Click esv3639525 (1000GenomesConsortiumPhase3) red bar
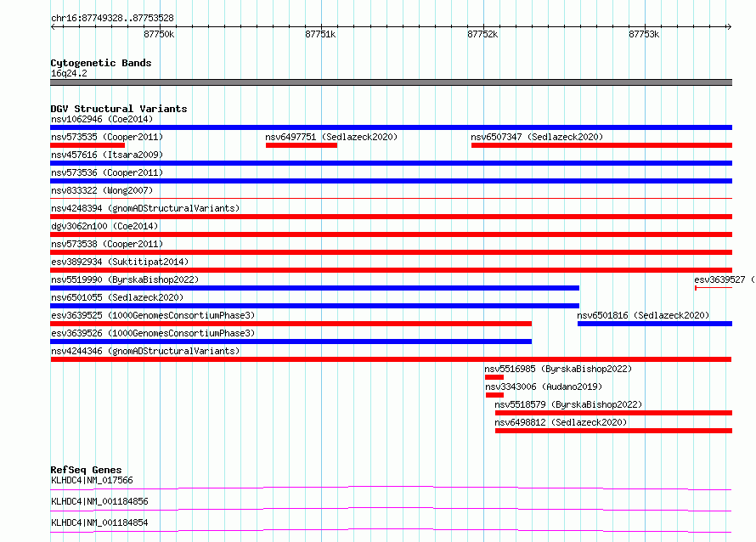 click(291, 324)
